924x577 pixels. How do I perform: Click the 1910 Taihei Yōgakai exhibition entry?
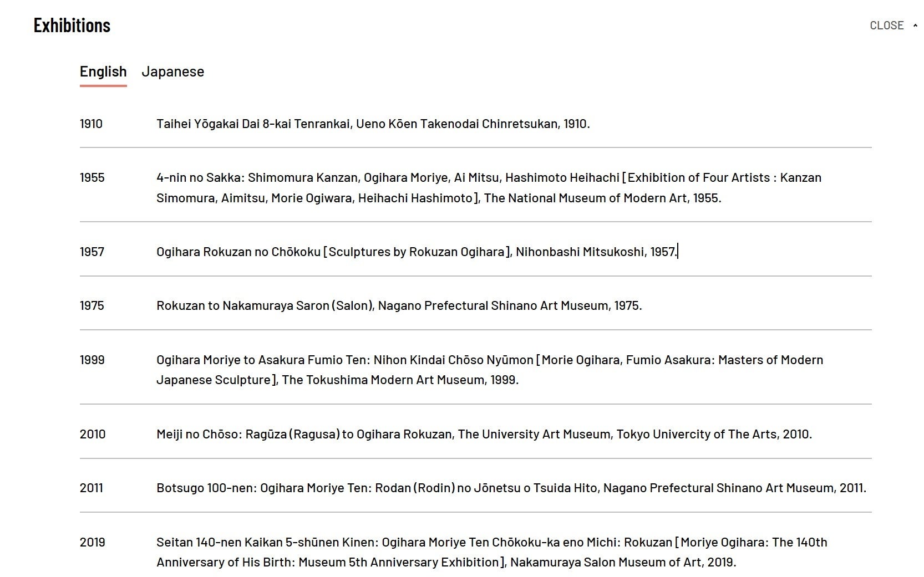click(x=373, y=124)
